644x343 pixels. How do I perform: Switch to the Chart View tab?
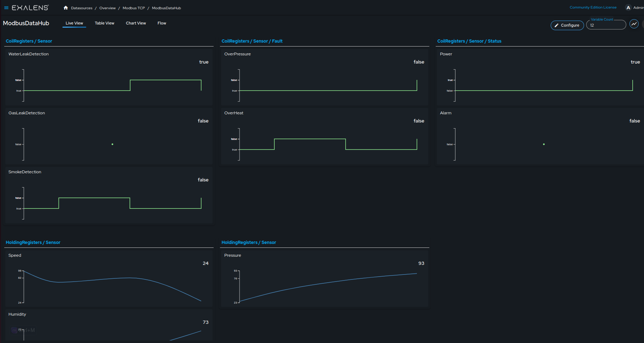pyautogui.click(x=136, y=23)
